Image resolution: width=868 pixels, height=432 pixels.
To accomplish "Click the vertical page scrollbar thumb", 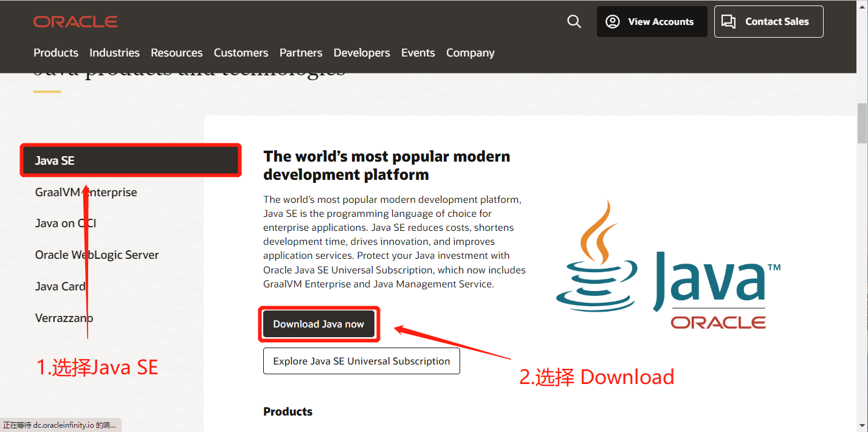I will pyautogui.click(x=862, y=123).
